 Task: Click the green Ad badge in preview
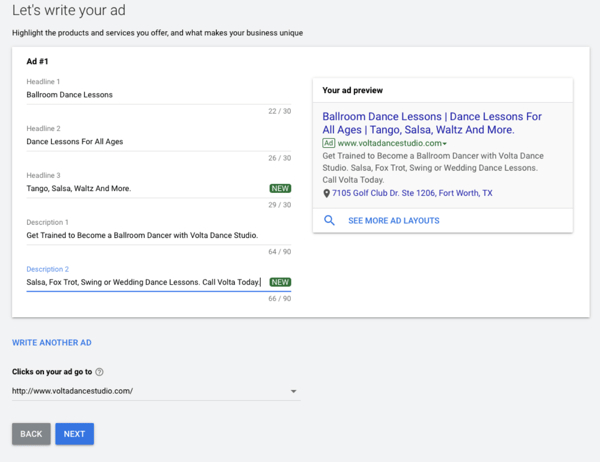pyautogui.click(x=329, y=143)
